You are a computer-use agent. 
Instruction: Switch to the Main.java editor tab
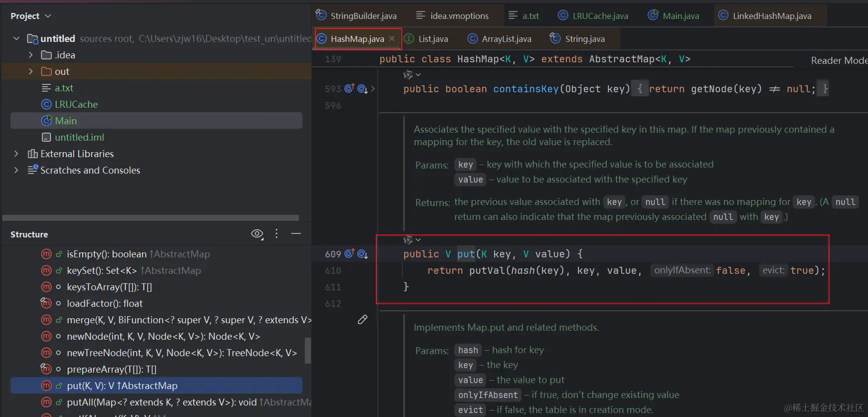(x=674, y=15)
